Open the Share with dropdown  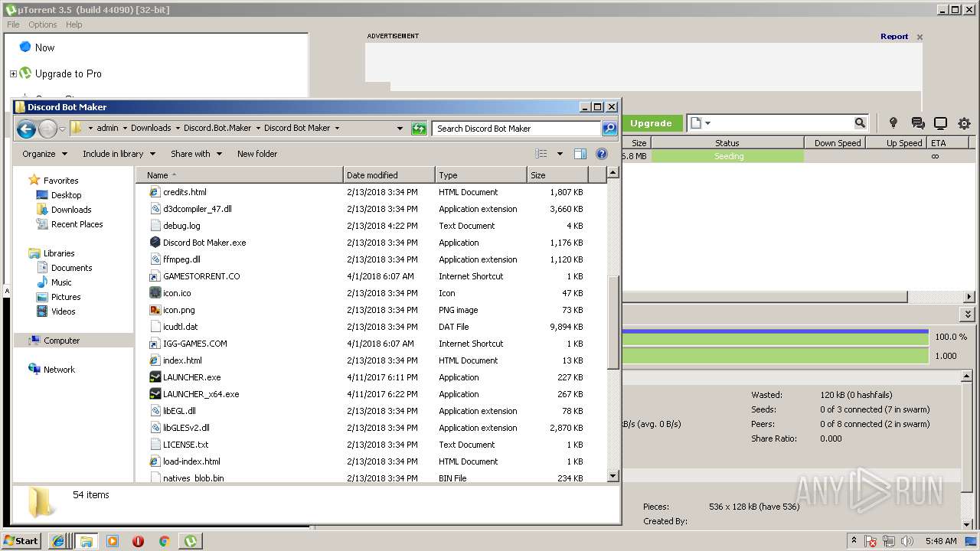point(196,154)
